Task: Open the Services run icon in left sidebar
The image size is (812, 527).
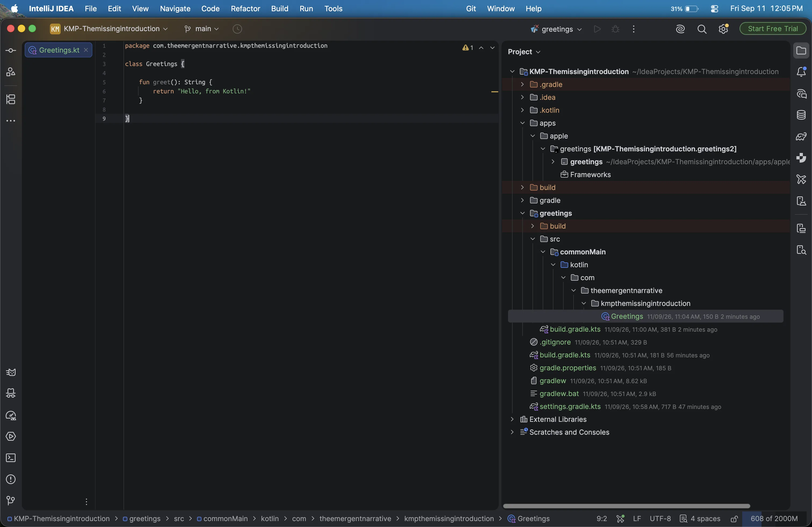Action: pyautogui.click(x=11, y=436)
